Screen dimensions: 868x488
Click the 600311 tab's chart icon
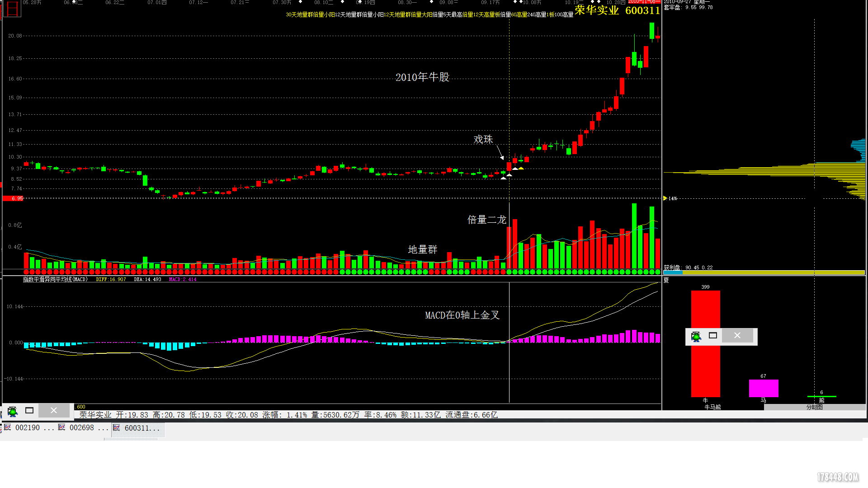tap(117, 427)
